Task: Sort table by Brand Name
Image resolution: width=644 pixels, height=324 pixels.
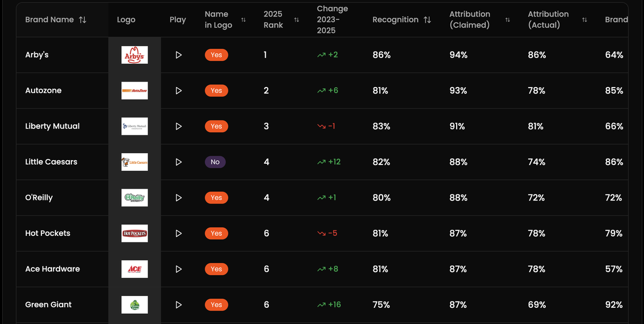Action: click(82, 20)
